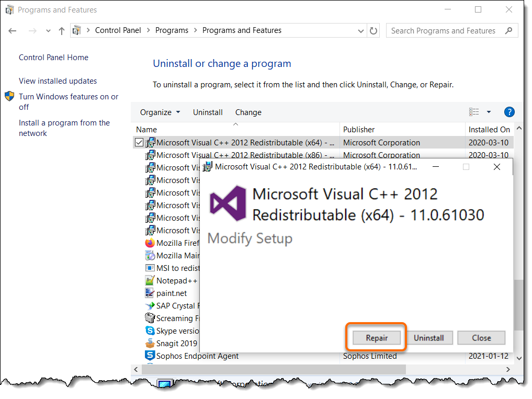Click the Snagit 2019 icon in list
Viewport: 532px width, 399px height.
coord(150,344)
